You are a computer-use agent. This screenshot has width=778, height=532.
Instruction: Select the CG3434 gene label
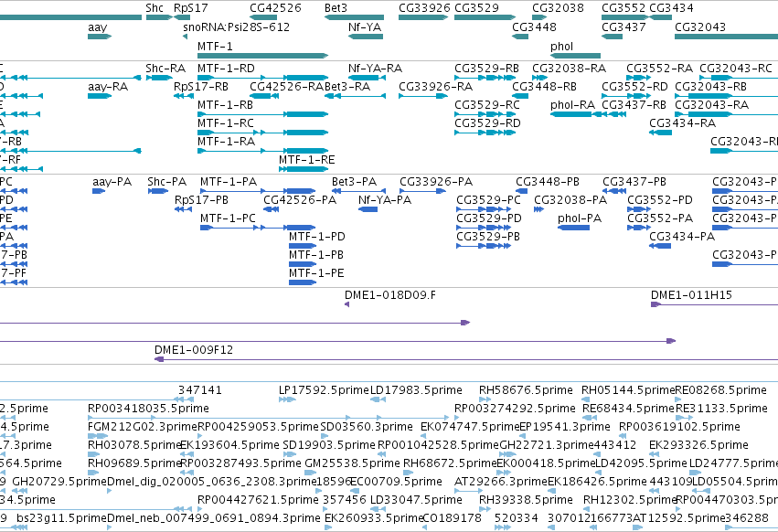671,8
